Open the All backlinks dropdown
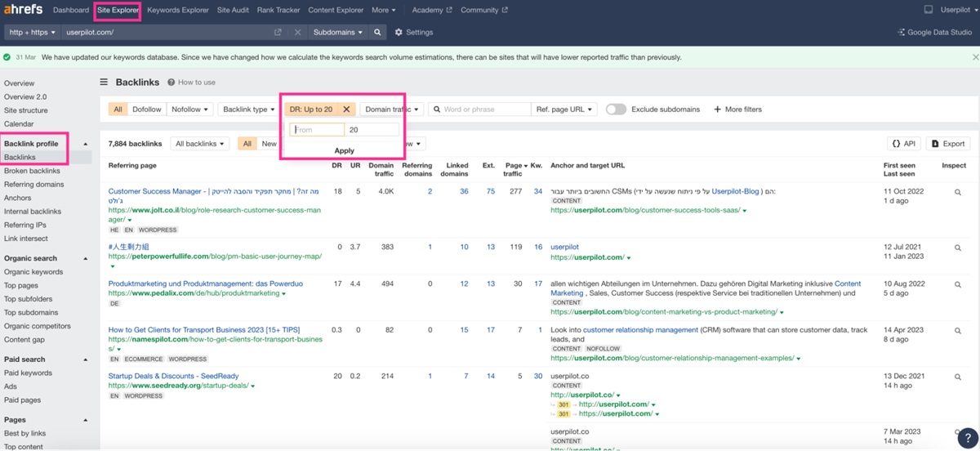The height and width of the screenshot is (451, 980). [x=199, y=143]
